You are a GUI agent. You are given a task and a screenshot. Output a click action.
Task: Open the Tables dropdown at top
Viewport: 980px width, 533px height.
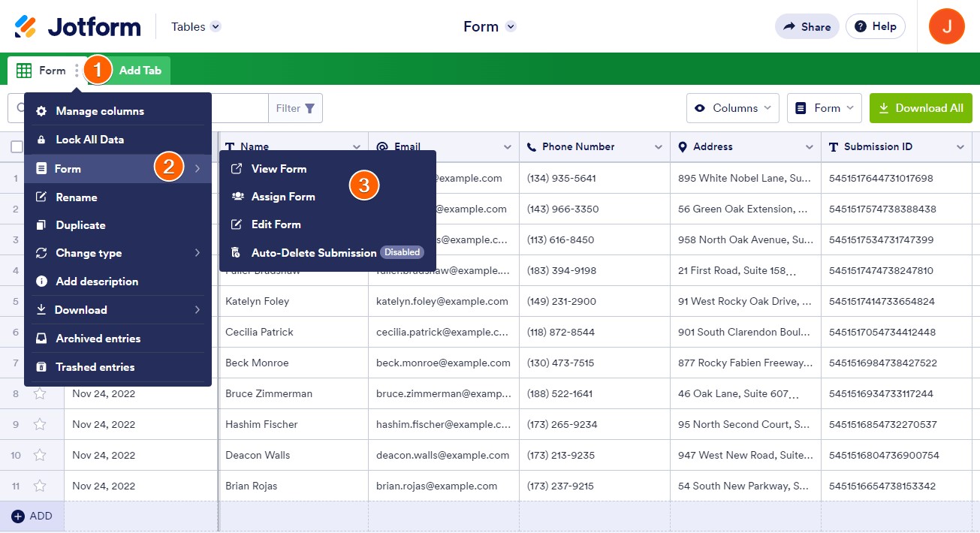coord(194,26)
